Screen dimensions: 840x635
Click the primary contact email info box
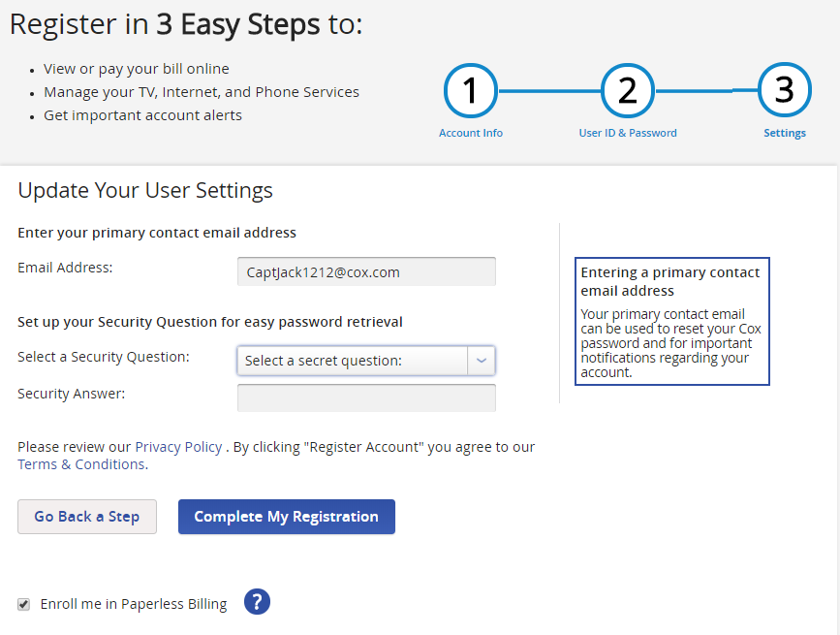tap(671, 321)
